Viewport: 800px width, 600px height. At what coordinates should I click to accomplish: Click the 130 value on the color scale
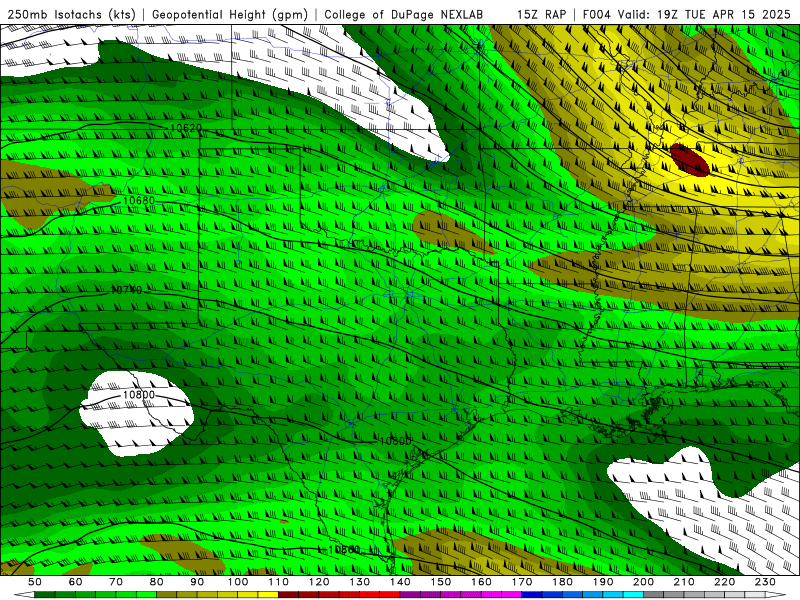coord(360,582)
